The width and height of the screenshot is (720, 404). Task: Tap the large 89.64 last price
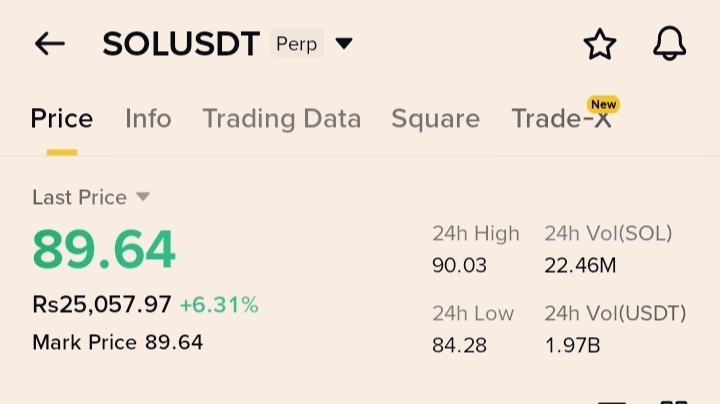coord(104,250)
